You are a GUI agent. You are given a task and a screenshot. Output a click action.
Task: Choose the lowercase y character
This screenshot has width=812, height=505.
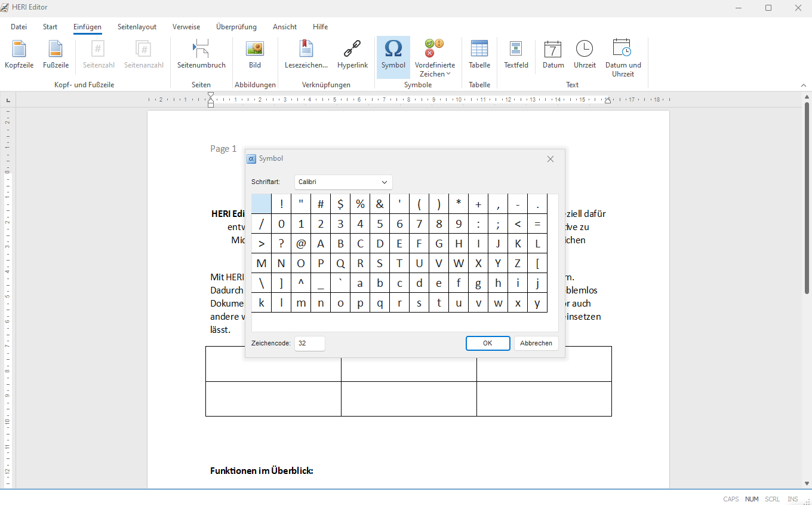[x=537, y=302]
